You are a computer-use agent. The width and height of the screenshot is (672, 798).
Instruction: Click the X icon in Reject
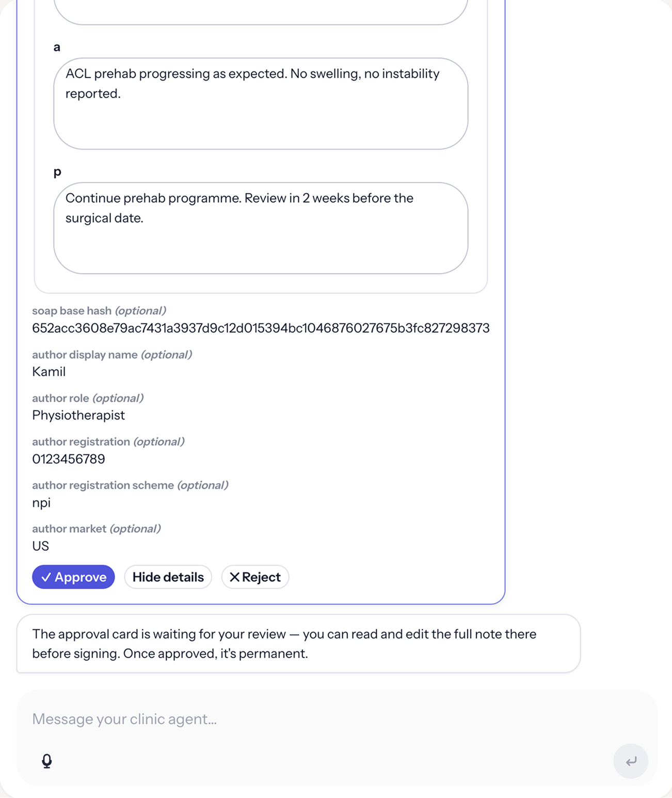[234, 577]
